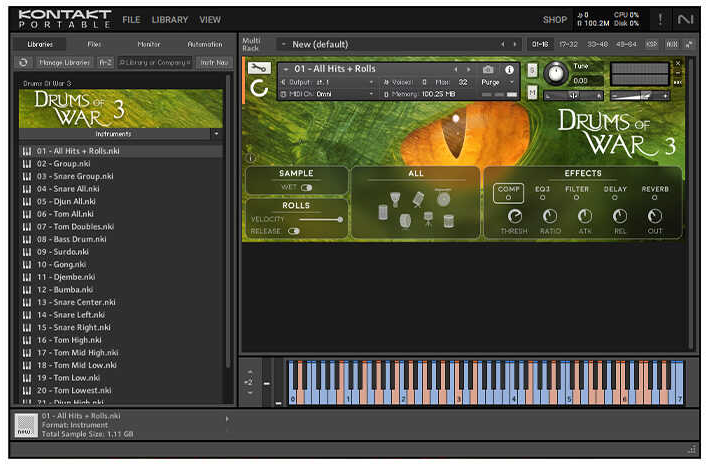Go to previous instrument preset arrow
The height and width of the screenshot is (465, 709).
point(456,69)
